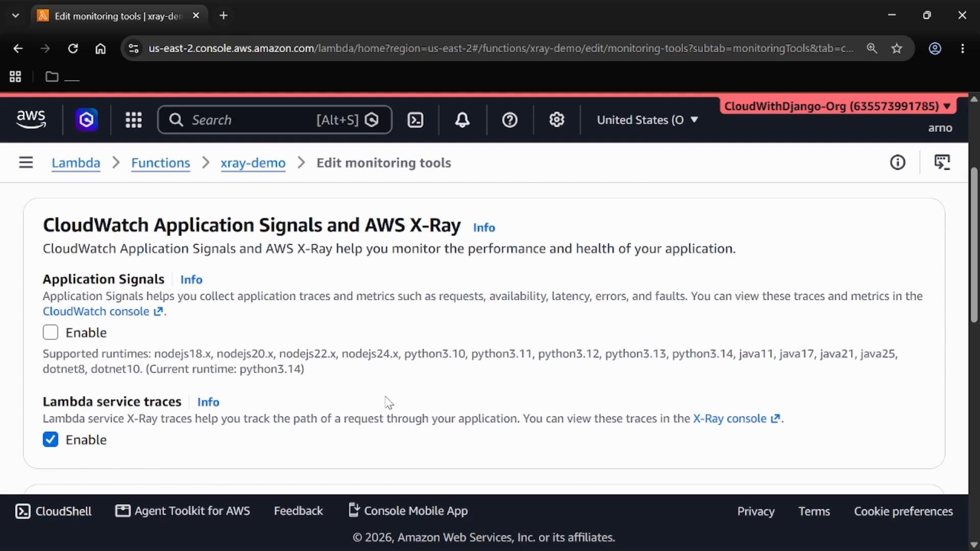Image resolution: width=980 pixels, height=551 pixels.
Task: Click the browser forward arrow
Action: [x=45, y=48]
